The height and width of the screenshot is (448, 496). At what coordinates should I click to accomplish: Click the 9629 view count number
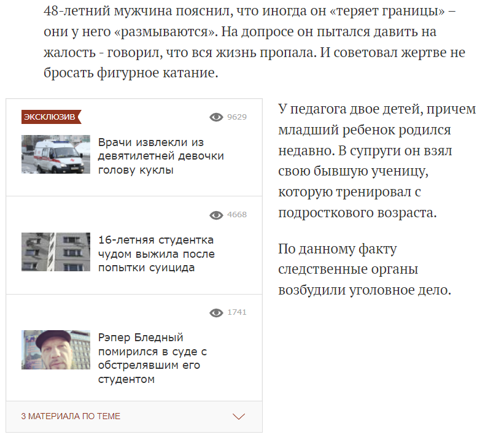pos(236,117)
